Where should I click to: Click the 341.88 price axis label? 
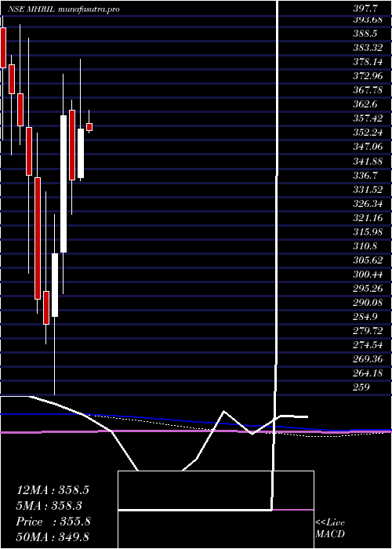[368, 161]
